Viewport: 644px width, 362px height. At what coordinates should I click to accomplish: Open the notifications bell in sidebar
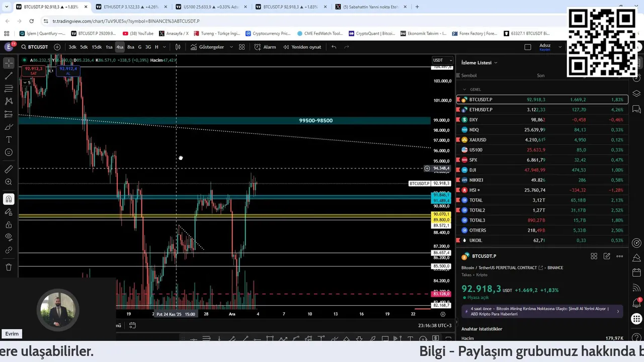pyautogui.click(x=636, y=303)
